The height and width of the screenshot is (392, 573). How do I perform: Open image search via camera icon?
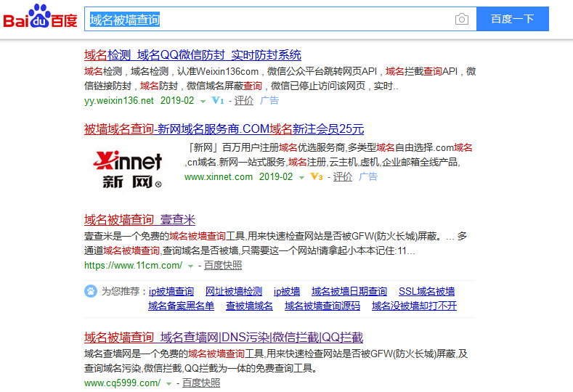point(462,20)
